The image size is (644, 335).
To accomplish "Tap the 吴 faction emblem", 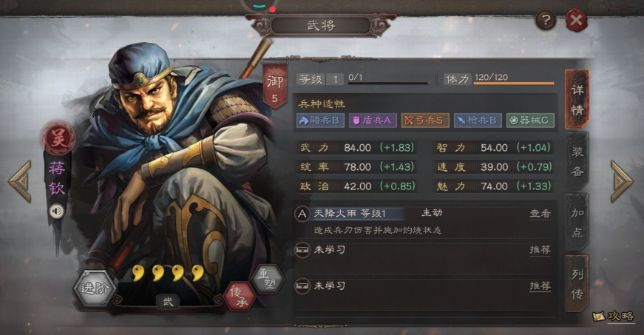I will point(58,139).
